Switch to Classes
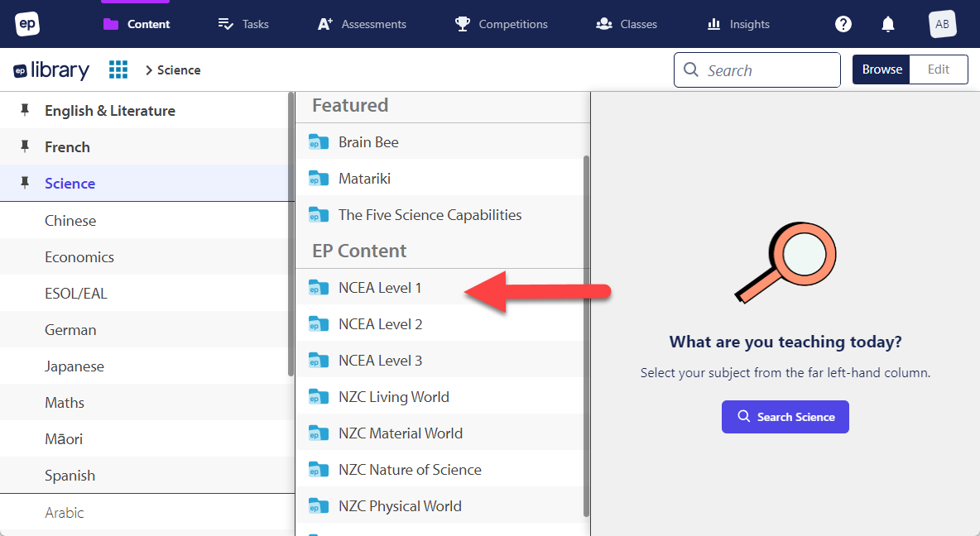The image size is (980, 536). pos(627,24)
